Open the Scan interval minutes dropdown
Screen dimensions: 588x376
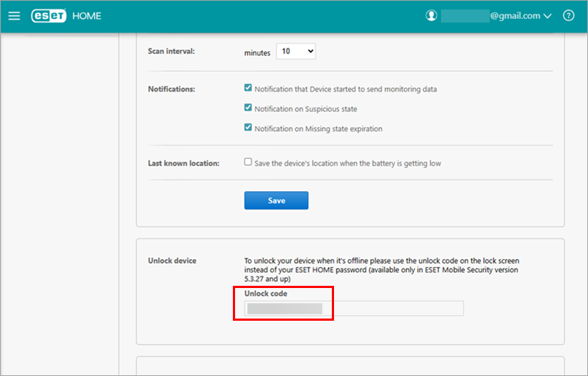[296, 52]
